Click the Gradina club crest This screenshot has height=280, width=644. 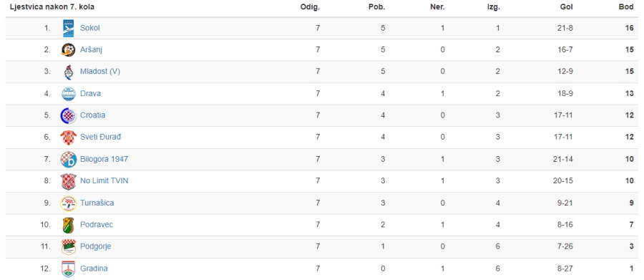tap(69, 269)
